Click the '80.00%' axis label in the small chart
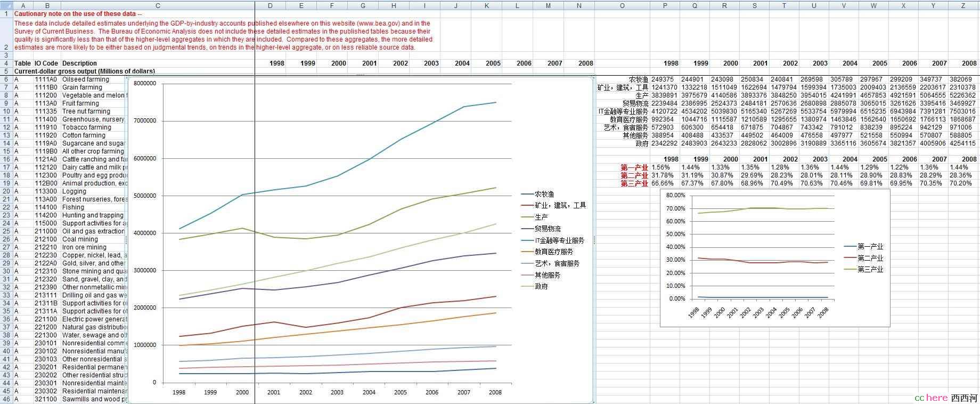The width and height of the screenshot is (980, 404). click(676, 195)
